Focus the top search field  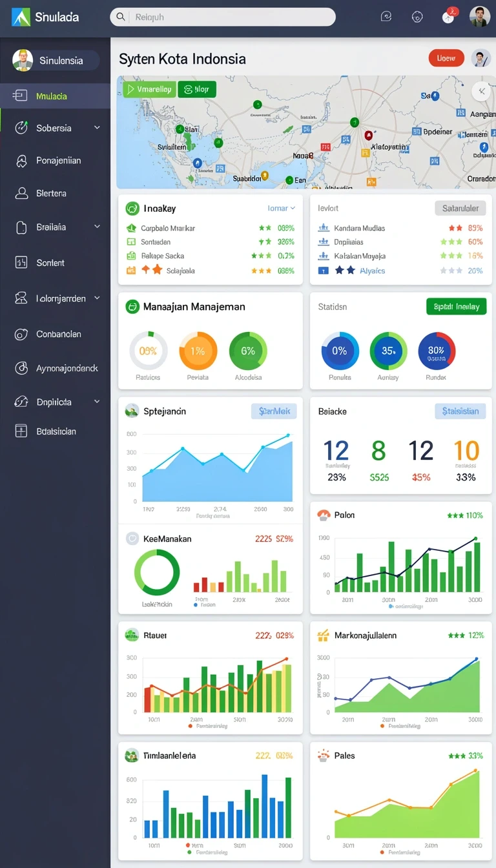(223, 17)
